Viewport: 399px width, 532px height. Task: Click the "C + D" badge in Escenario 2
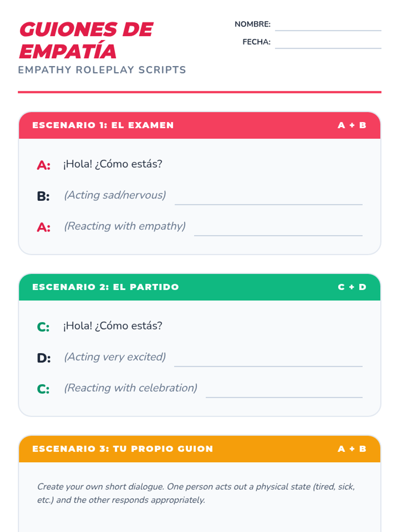pyautogui.click(x=352, y=287)
